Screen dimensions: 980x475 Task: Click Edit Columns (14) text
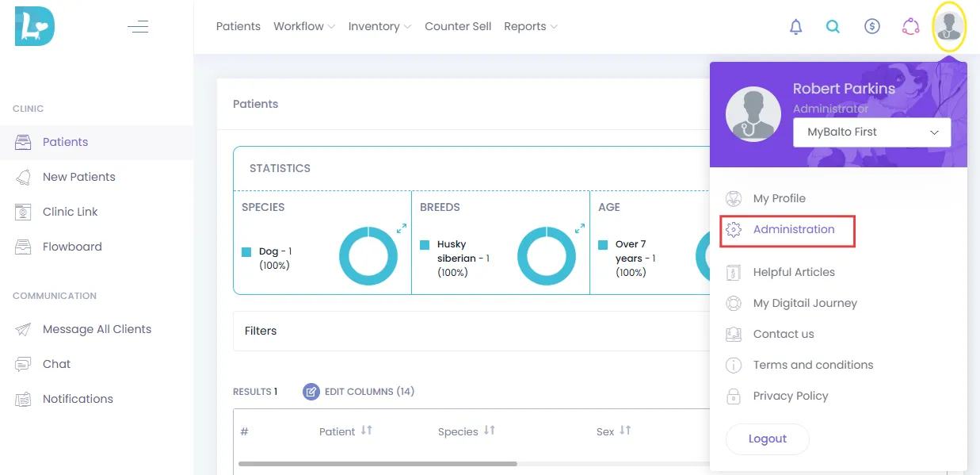(369, 392)
